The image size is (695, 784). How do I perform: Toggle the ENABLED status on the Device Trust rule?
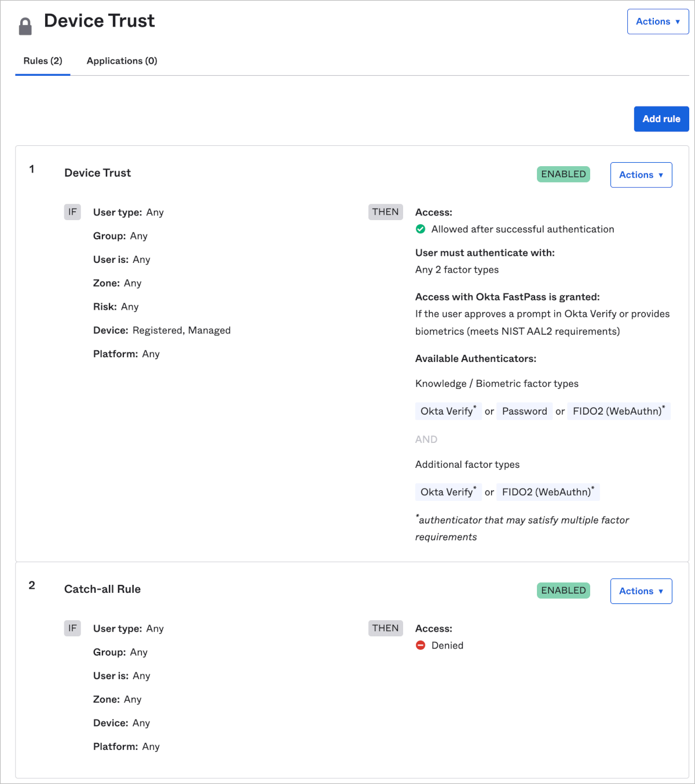(563, 174)
